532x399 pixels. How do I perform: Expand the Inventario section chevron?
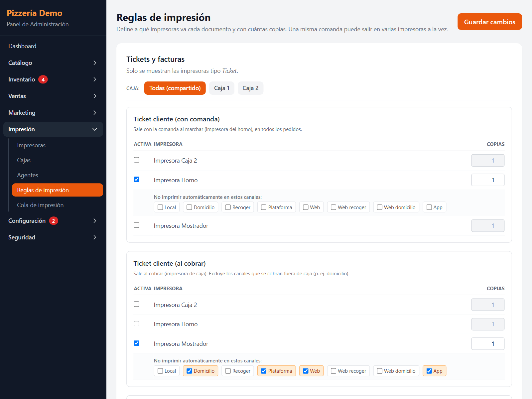click(x=95, y=79)
